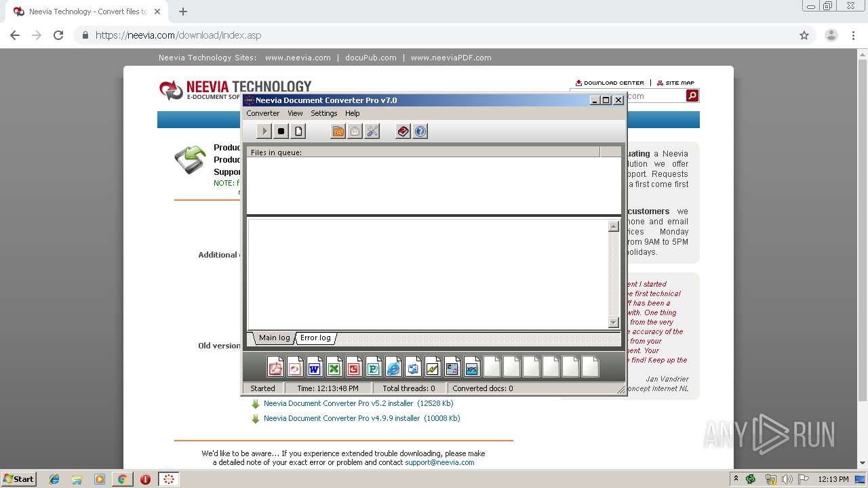868x488 pixels.
Task: Open the docuPub.com site link
Action: tap(370, 58)
